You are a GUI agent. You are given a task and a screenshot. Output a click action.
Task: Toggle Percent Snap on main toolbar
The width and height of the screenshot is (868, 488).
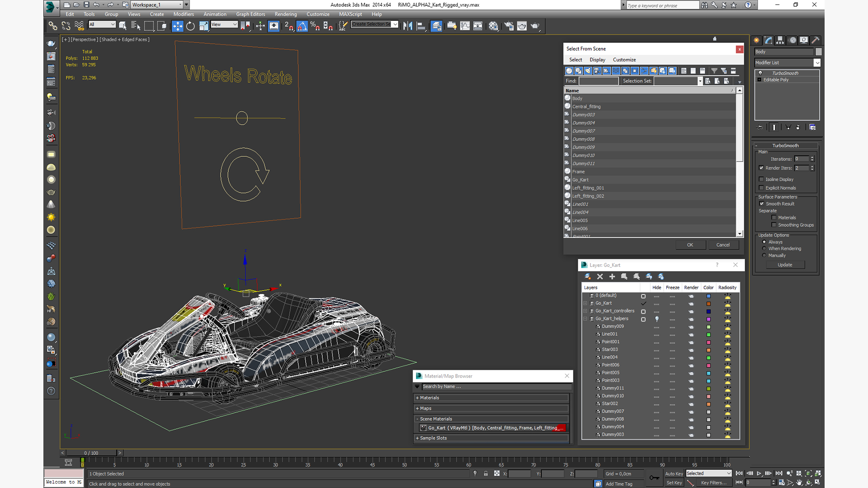click(x=315, y=26)
